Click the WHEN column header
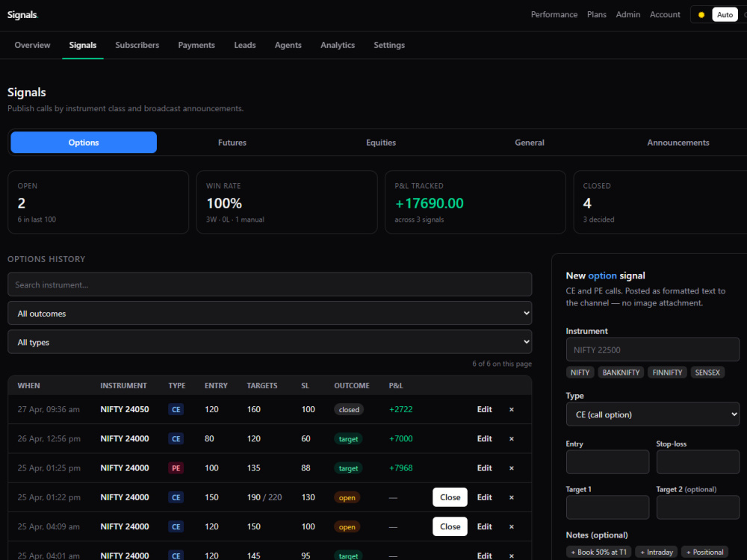 pyautogui.click(x=28, y=386)
